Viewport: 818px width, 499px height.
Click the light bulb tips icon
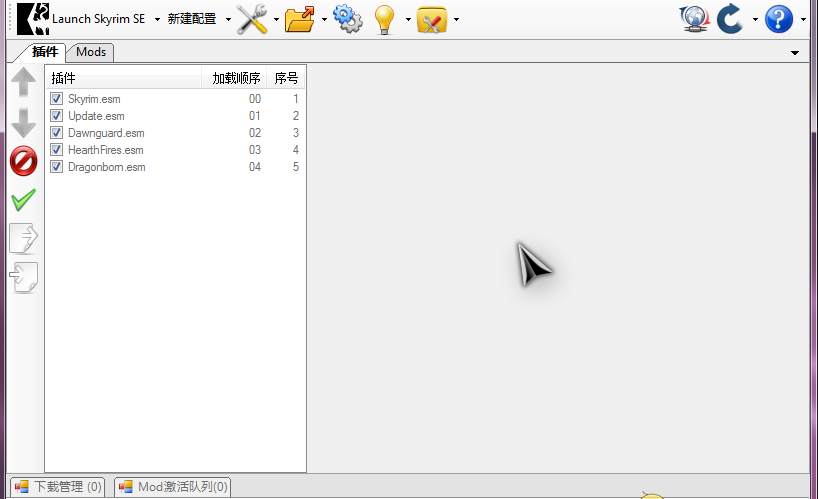point(384,20)
